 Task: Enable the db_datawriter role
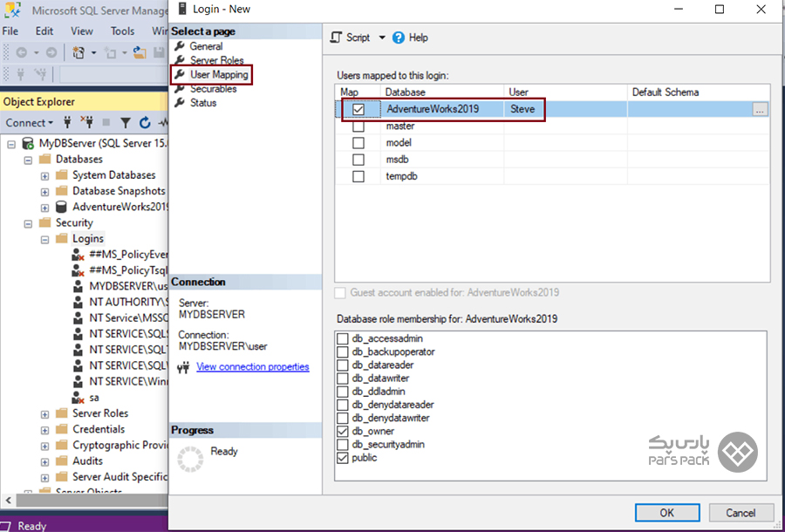[343, 379]
